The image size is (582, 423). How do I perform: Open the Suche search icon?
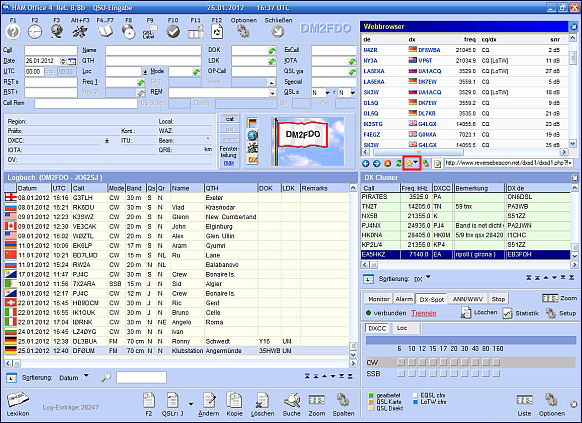(292, 401)
